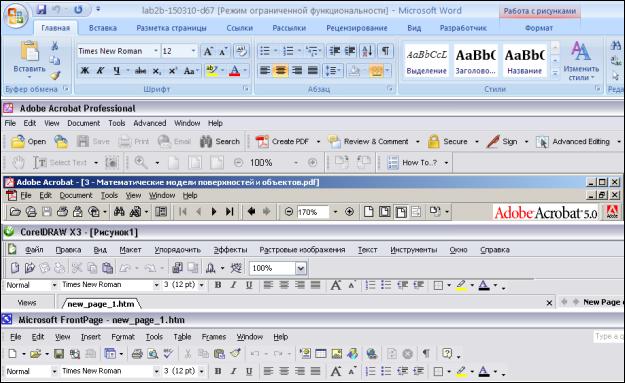Click the Type a question field in FrontPage

(609, 336)
